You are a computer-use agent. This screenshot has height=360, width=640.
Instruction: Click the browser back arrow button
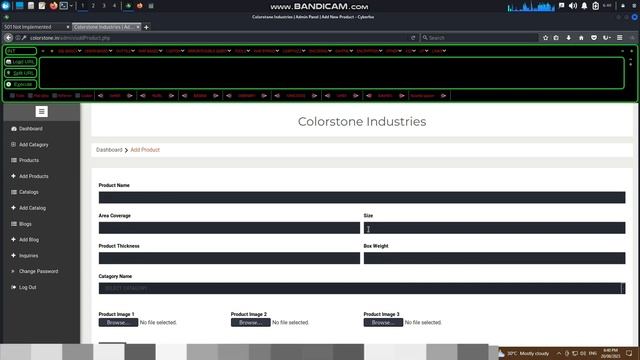8,38
